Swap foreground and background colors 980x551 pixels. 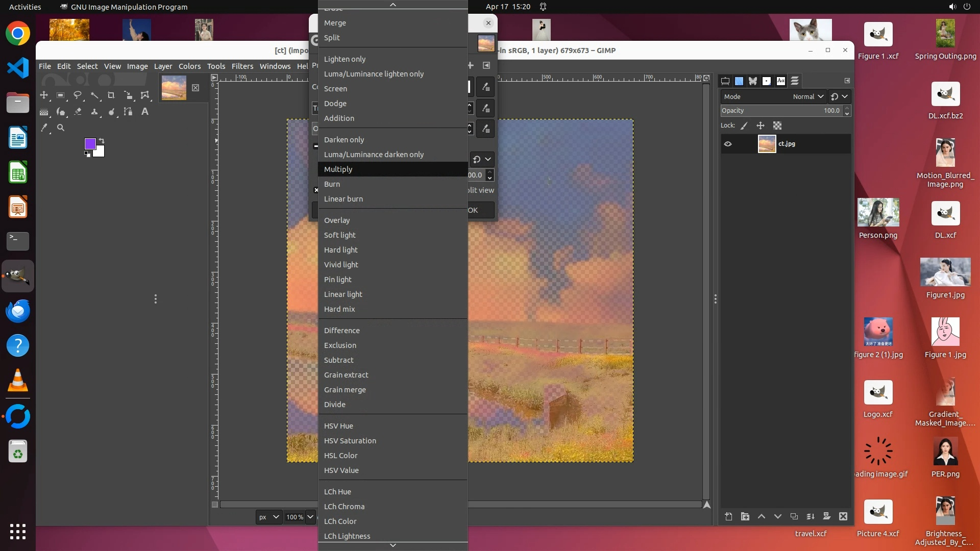coord(102,140)
